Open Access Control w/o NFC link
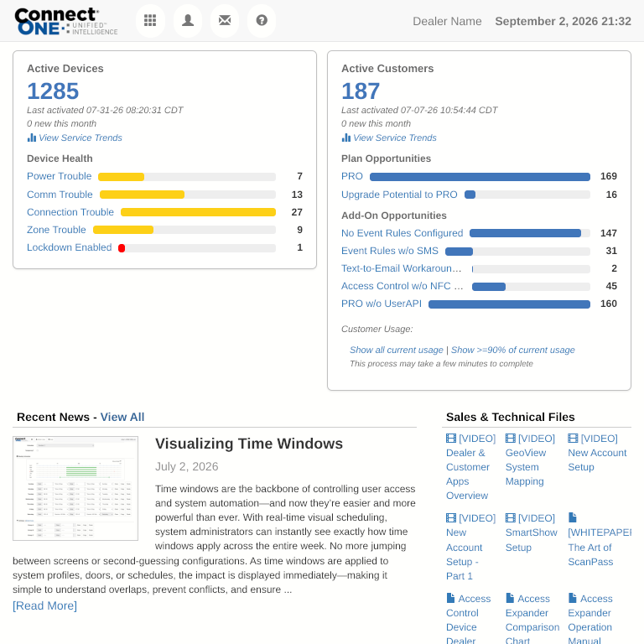 click(402, 286)
